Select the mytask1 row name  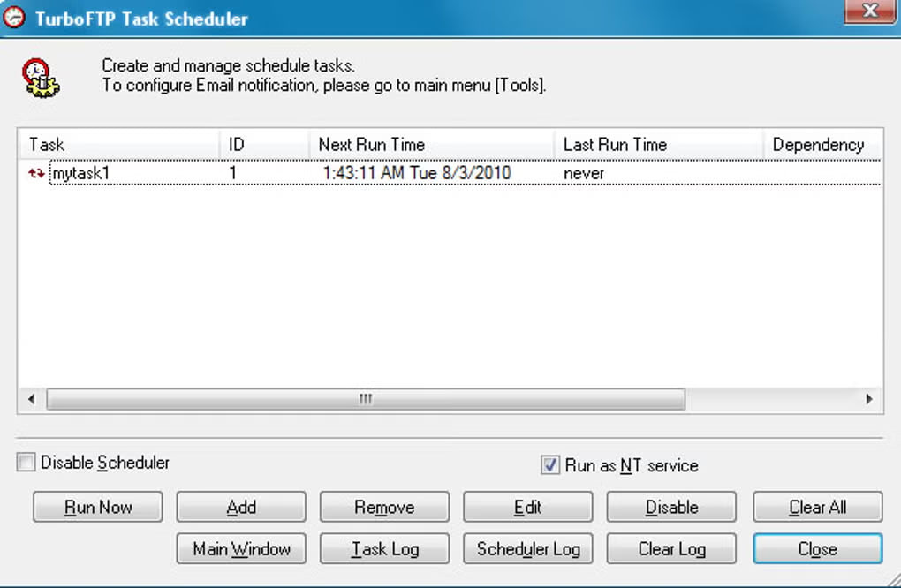(80, 173)
